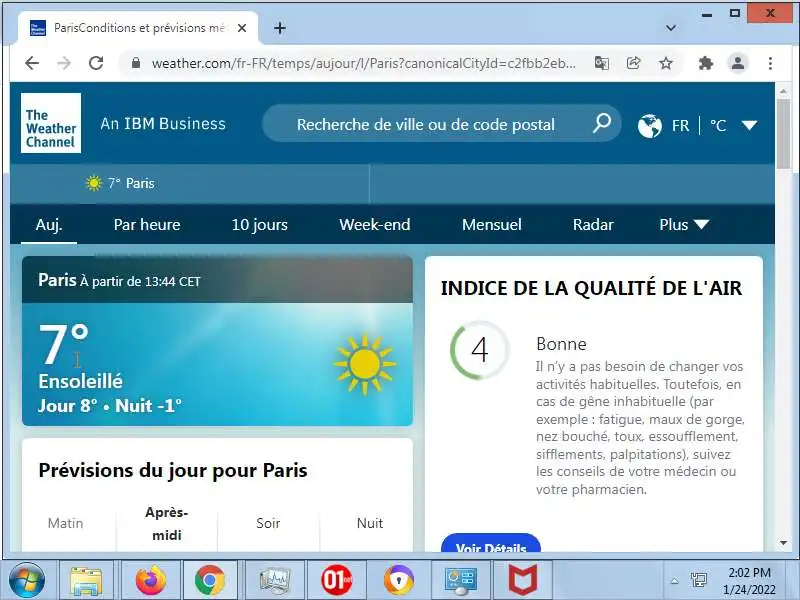Image resolution: width=800 pixels, height=600 pixels.
Task: Open the resource monitor taskbar icon
Action: (274, 580)
